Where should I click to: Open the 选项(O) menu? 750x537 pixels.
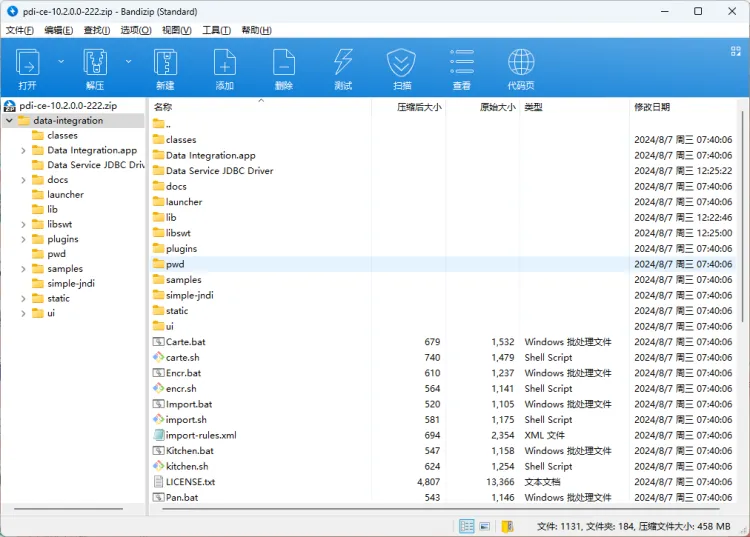(136, 30)
